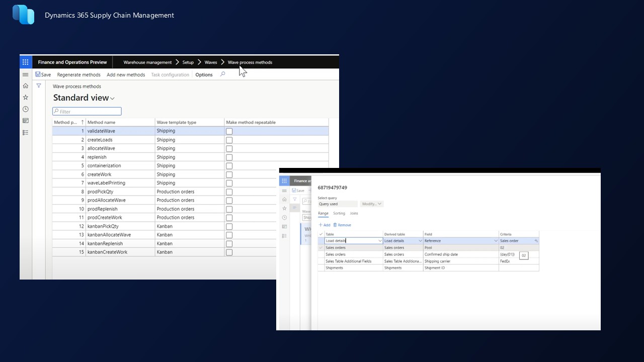Tick Make method repeatable for createWork
Image resolution: width=644 pixels, height=362 pixels.
tap(229, 174)
